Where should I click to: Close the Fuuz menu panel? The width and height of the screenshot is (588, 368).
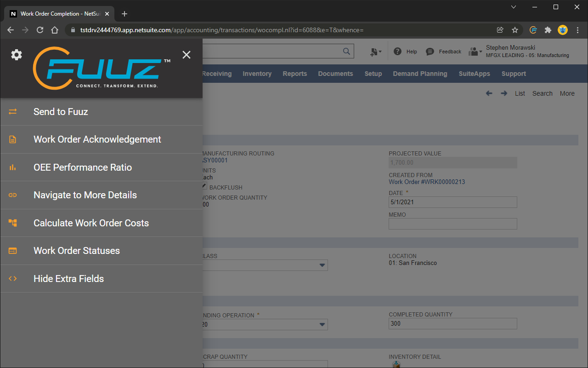[187, 54]
